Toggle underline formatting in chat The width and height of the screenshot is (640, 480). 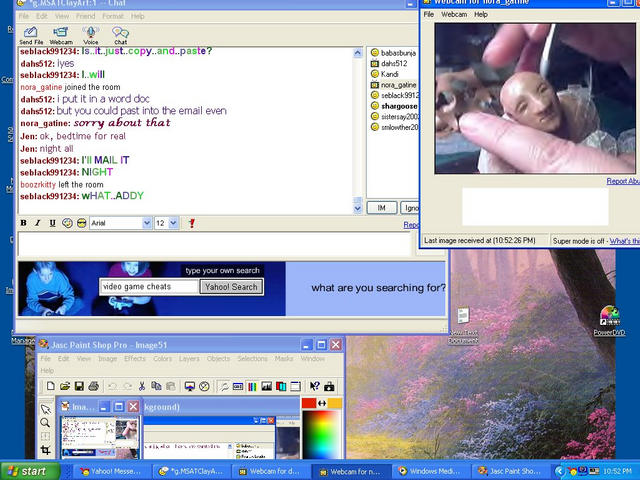coord(52,223)
